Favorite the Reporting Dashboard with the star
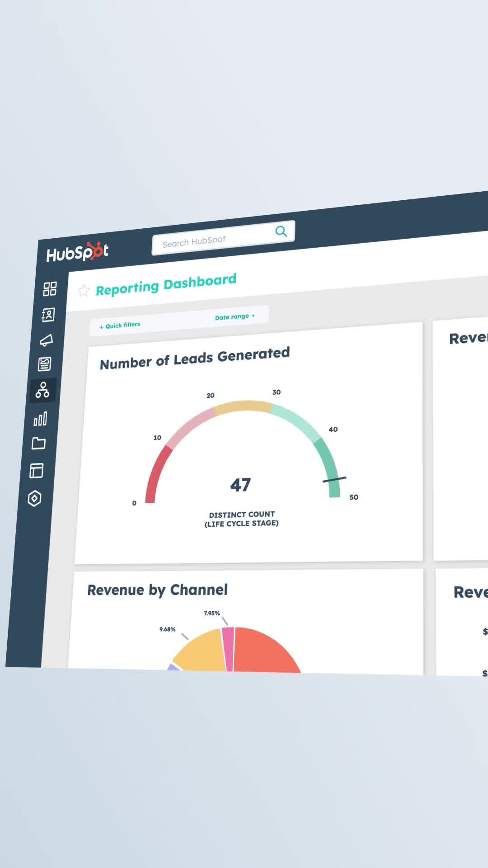 tap(84, 291)
